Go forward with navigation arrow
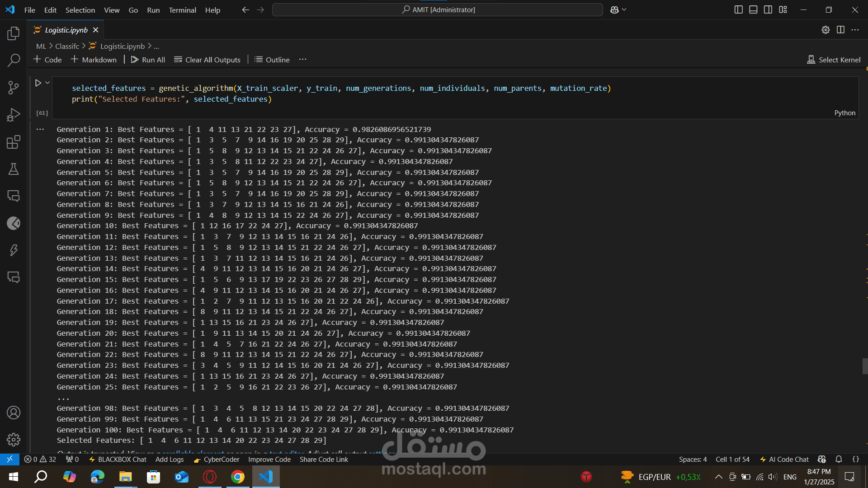 [x=260, y=9]
